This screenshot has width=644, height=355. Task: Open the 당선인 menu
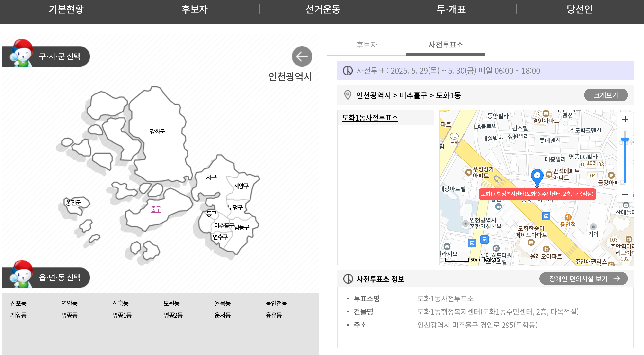pyautogui.click(x=580, y=9)
